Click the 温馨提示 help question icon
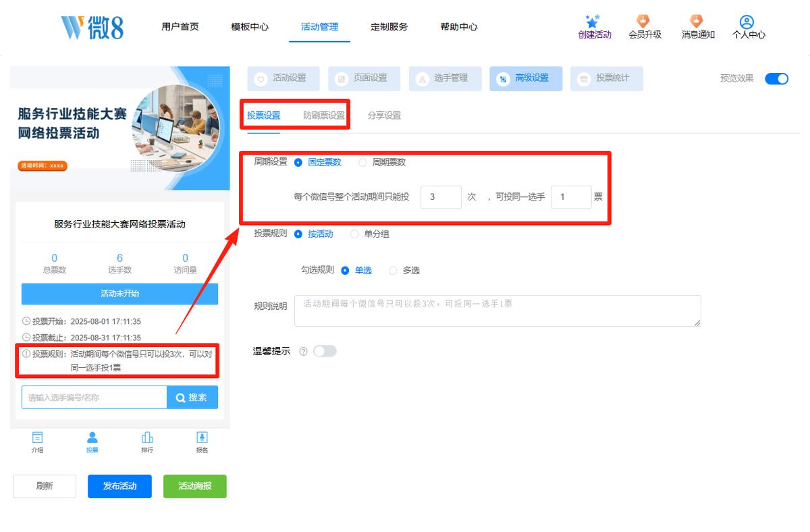Image resolution: width=810 pixels, height=532 pixels. click(303, 351)
